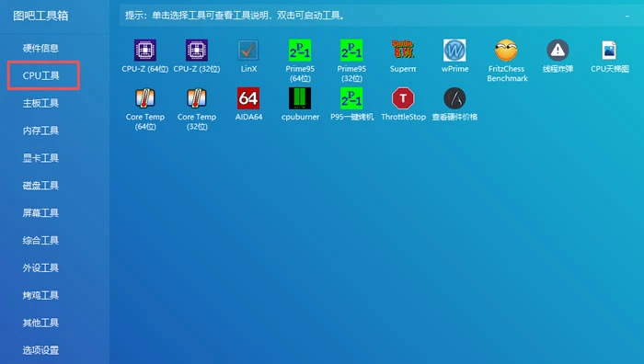
Task: Open 选项设置 in the sidebar
Action: coord(40,350)
